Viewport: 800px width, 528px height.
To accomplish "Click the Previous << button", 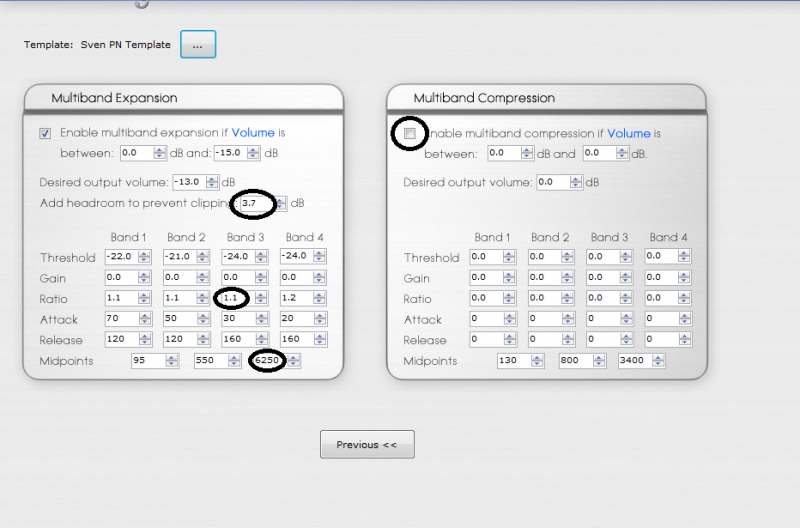I will click(x=366, y=444).
